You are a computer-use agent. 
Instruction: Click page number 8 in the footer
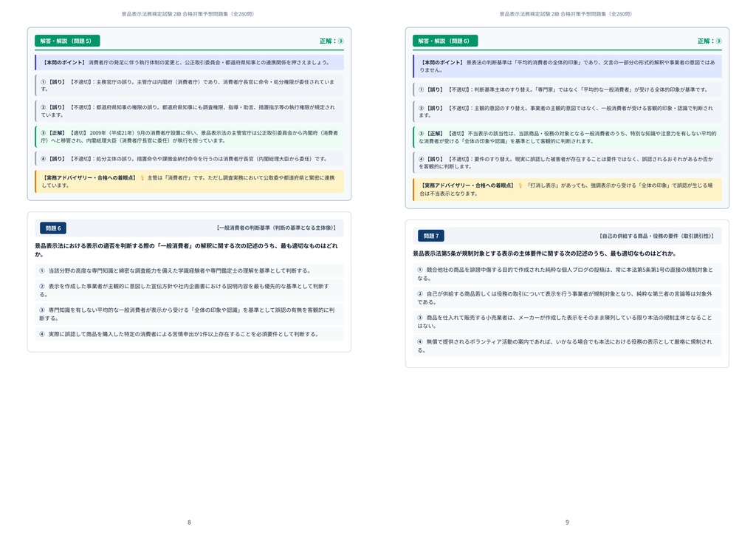189,522
